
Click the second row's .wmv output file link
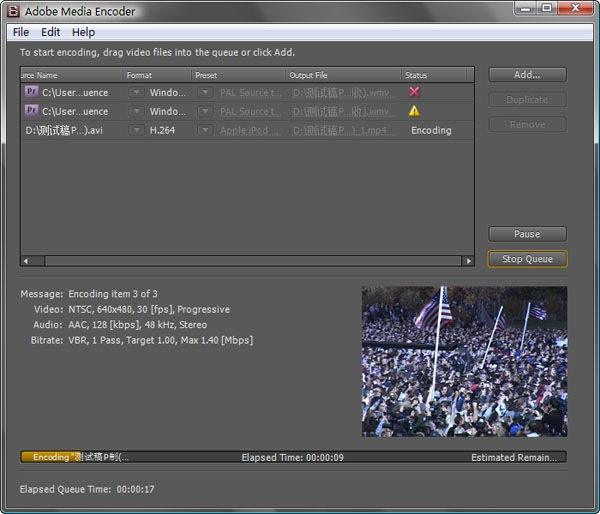pos(342,112)
